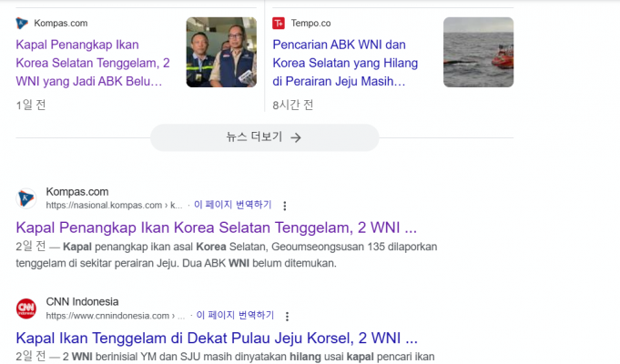This screenshot has height=364, width=620.
Task: Open three-dot menu beside CNN Indonesia result
Action: pos(287,316)
